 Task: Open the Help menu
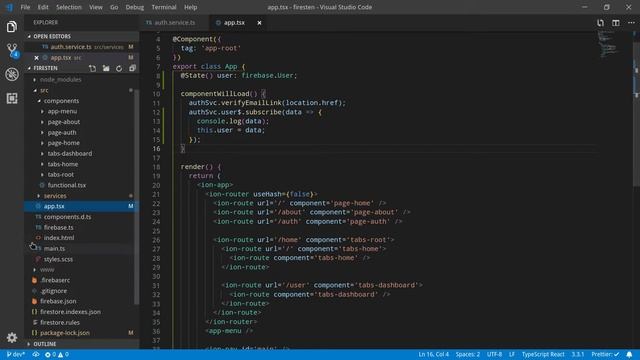pyautogui.click(x=191, y=7)
